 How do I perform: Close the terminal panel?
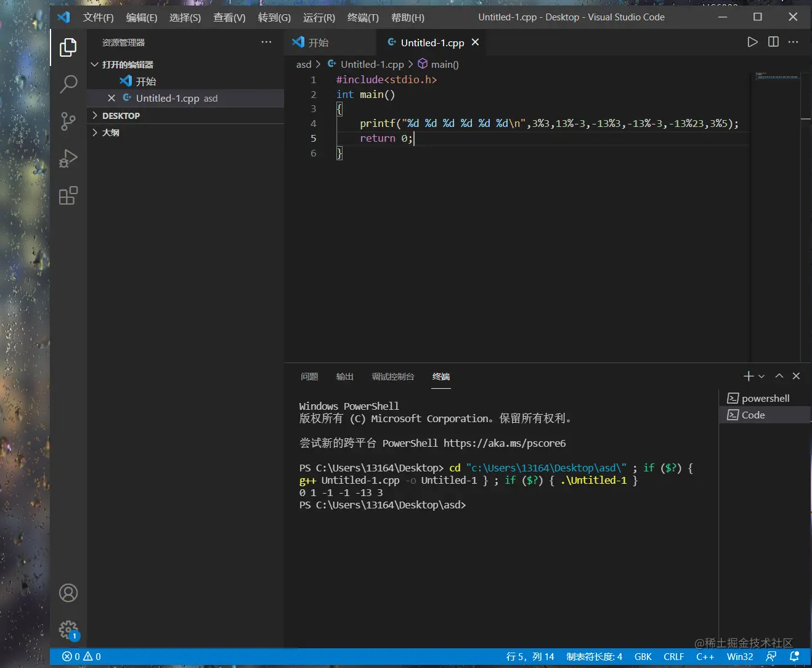coord(796,376)
